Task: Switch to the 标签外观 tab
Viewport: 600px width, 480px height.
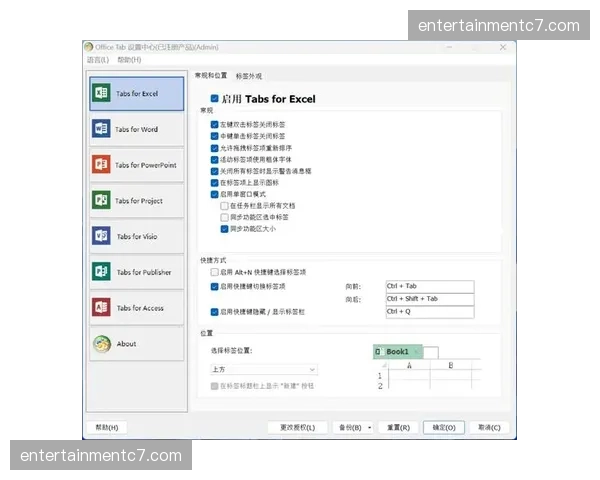Action: (x=249, y=76)
